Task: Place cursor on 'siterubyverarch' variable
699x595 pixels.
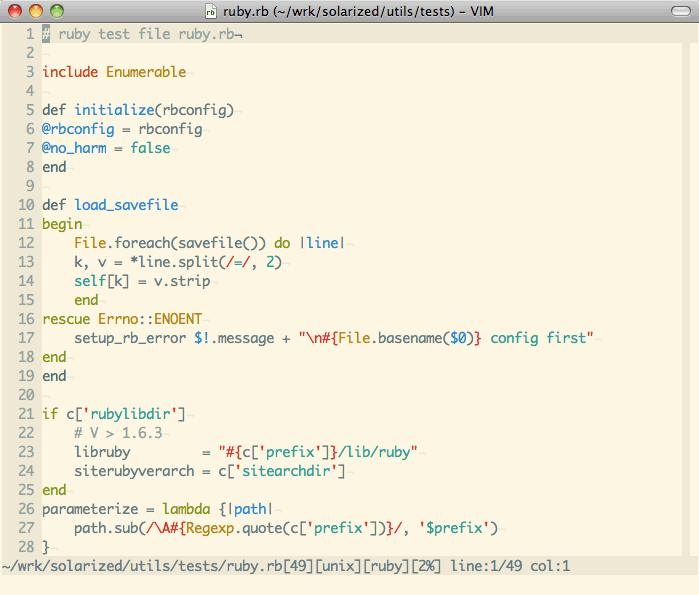Action: click(x=134, y=471)
